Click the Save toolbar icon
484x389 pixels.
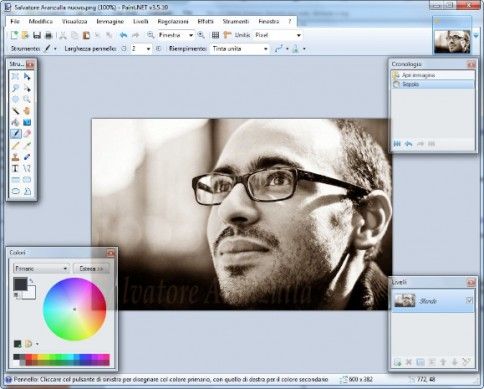click(37, 35)
